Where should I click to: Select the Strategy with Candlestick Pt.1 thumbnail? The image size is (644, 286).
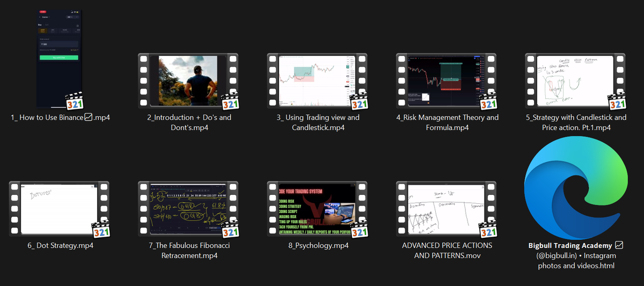point(575,81)
